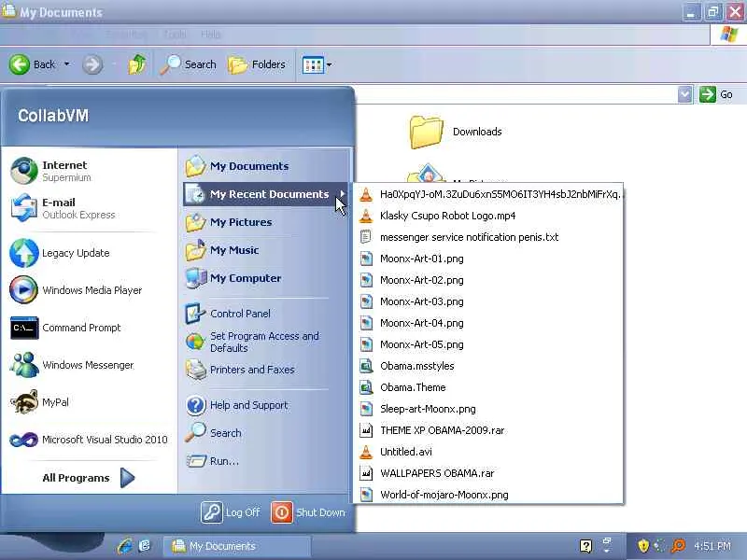Open Set Program Access and Defaults
Viewport: 747px width, 560px height.
pyautogui.click(x=266, y=342)
